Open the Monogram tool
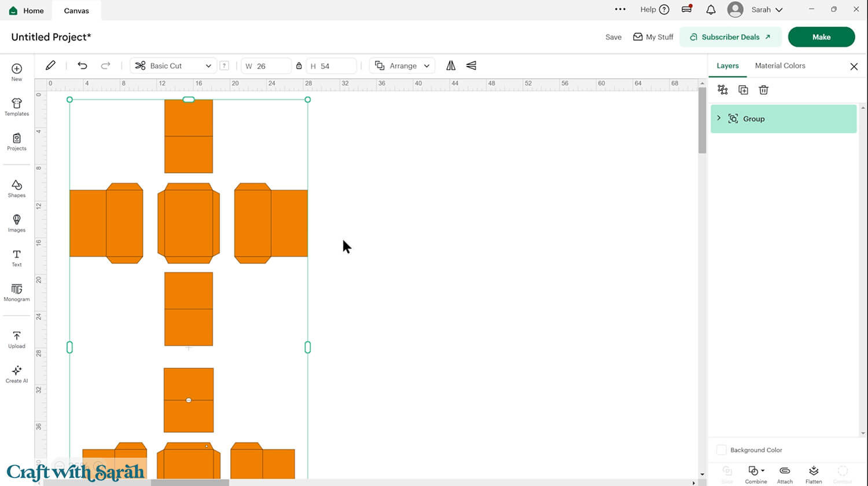The image size is (868, 486). coord(16,293)
